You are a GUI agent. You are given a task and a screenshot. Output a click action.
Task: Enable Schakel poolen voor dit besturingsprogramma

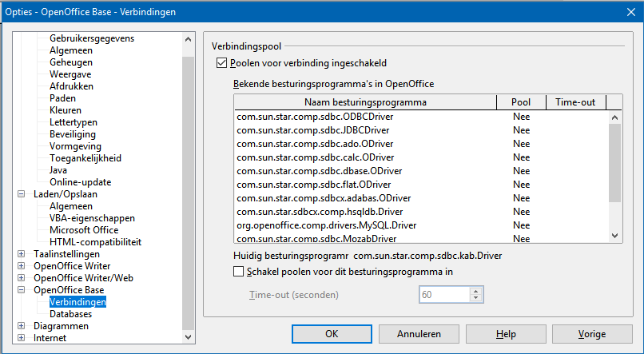point(238,272)
